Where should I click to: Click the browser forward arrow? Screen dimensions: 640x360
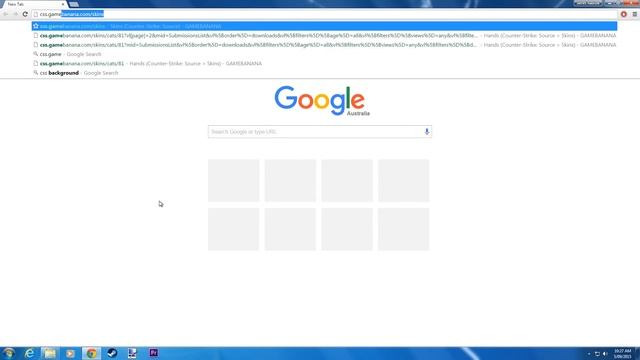pos(15,14)
